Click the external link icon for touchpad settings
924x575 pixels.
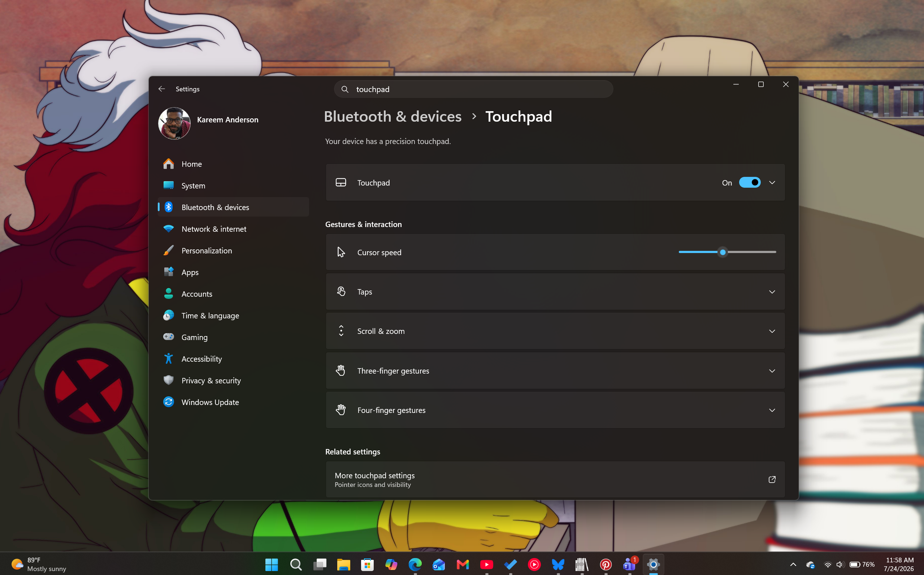pos(772,480)
